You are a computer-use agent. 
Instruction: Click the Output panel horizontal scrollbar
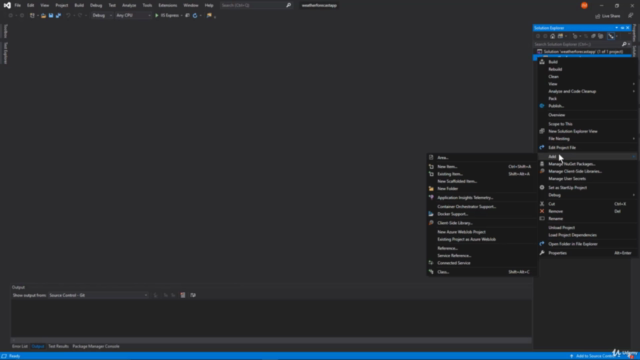tap(271, 340)
